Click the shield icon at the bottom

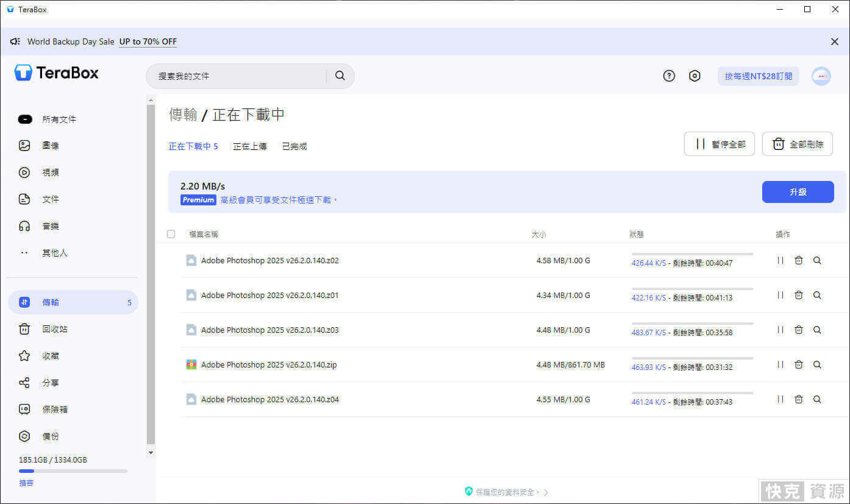coord(468,491)
